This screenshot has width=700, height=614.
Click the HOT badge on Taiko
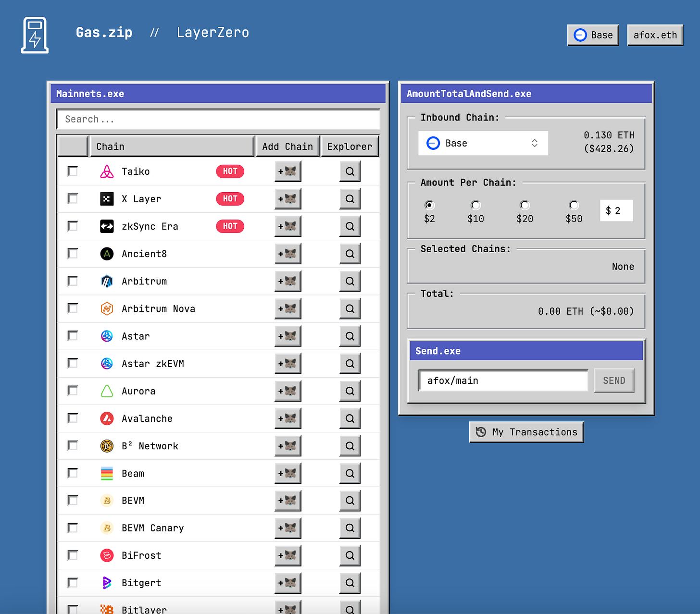(230, 172)
